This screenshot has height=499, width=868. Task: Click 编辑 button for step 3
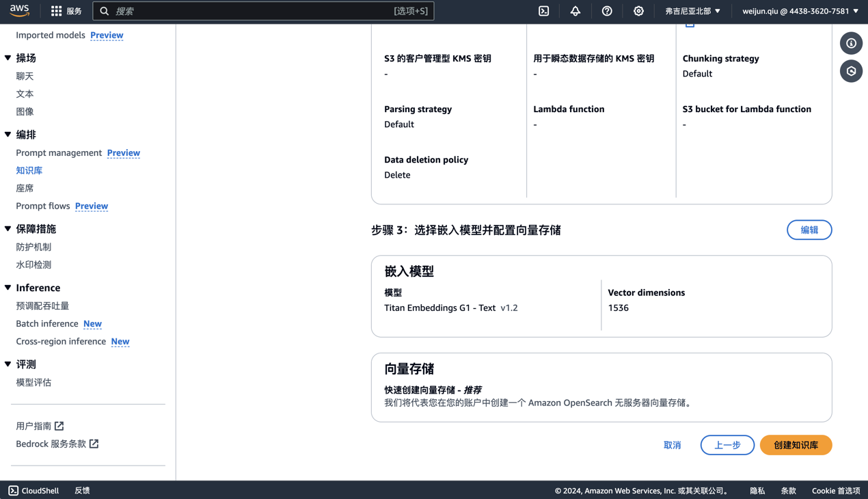[809, 230]
